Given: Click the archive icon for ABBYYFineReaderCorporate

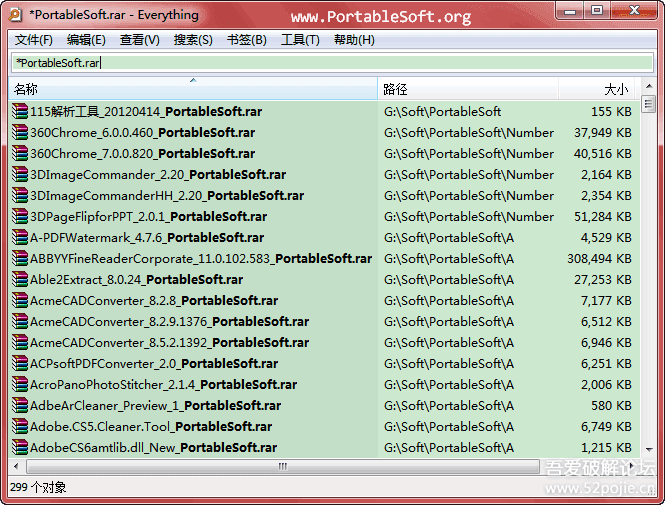Looking at the screenshot, I should (20, 259).
